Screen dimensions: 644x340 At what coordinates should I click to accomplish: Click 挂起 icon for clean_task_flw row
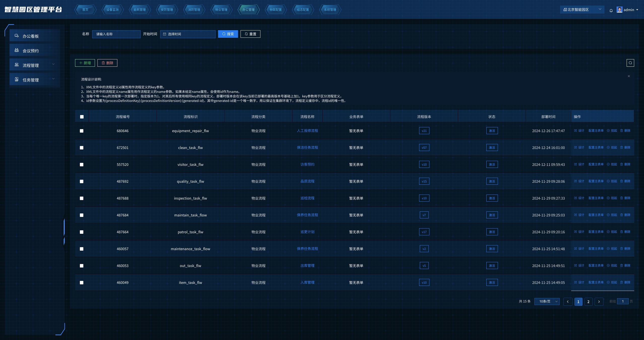(x=608, y=147)
